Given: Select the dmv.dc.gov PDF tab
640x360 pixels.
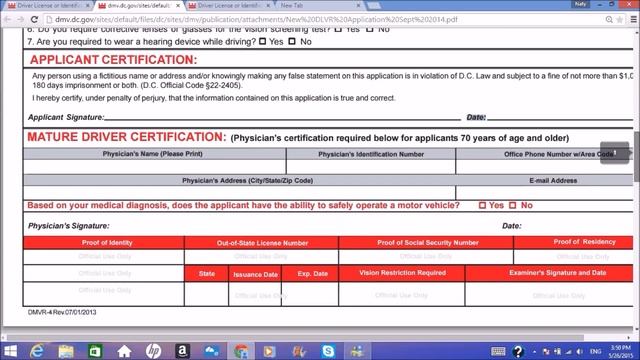Looking at the screenshot, I should [139, 6].
